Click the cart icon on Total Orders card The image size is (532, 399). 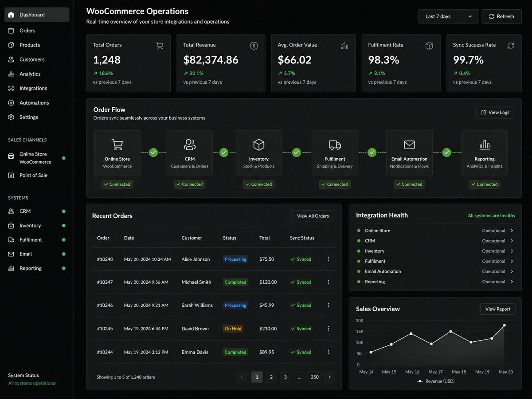pos(160,45)
